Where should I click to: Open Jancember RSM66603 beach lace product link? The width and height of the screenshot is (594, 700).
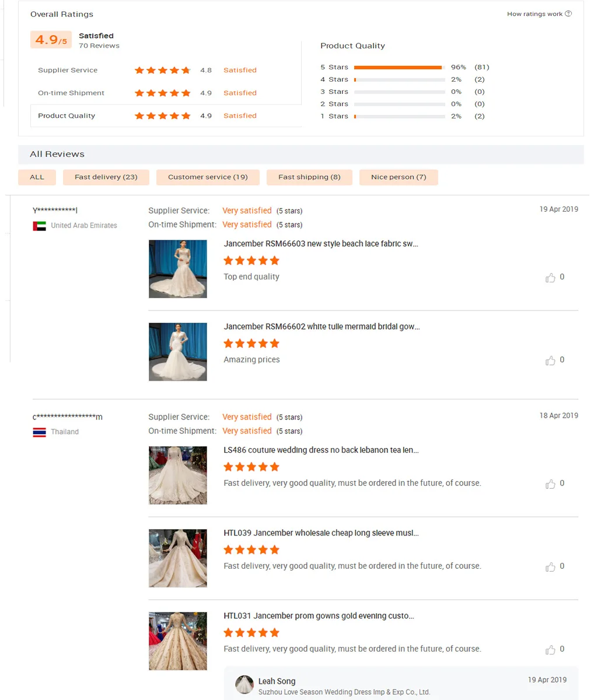[x=321, y=244]
